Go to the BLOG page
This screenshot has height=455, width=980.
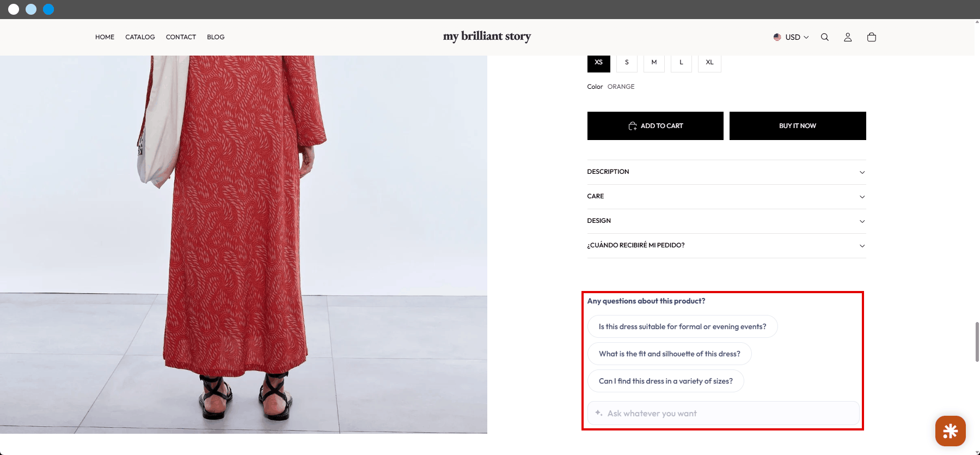216,37
